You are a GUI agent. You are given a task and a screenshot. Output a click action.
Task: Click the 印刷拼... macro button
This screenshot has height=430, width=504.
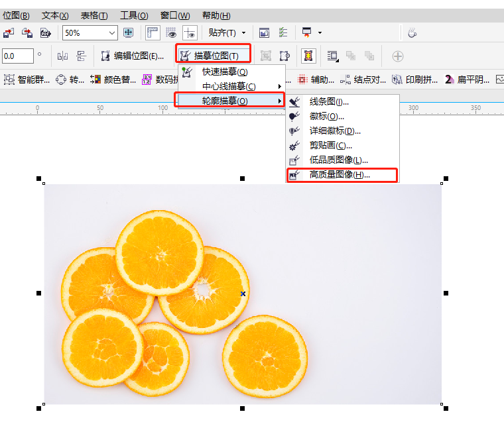click(414, 80)
